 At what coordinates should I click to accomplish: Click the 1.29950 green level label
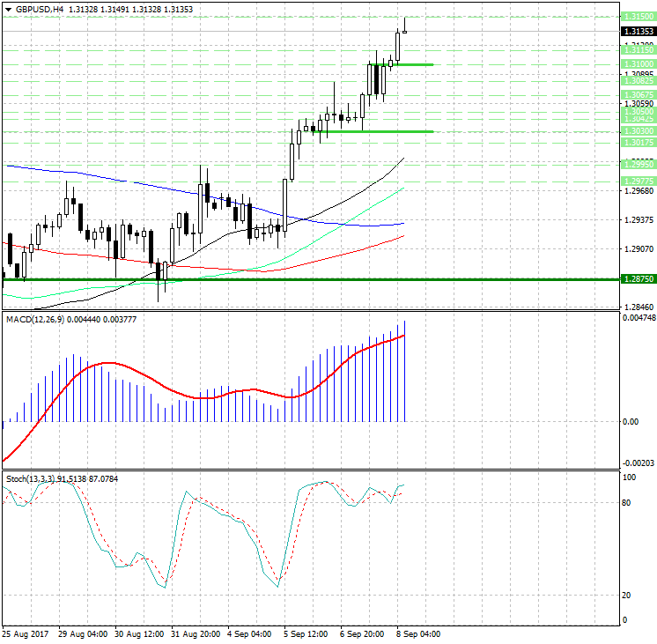point(639,165)
